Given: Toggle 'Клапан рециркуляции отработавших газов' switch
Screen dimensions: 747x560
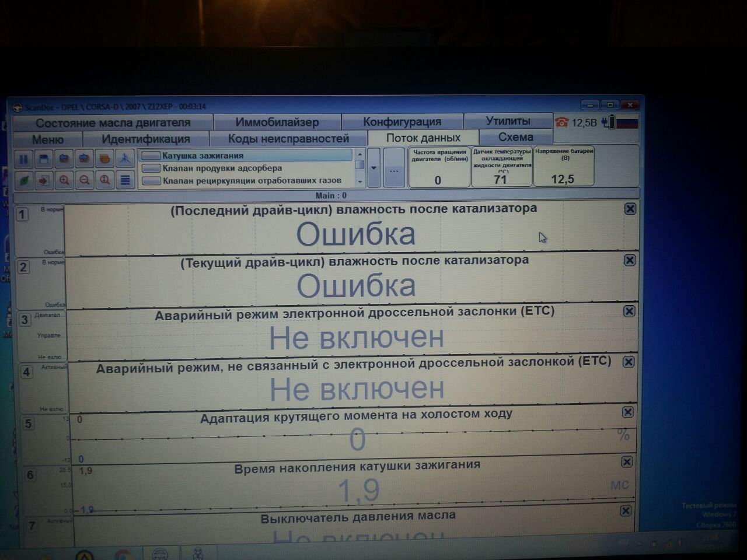Looking at the screenshot, I should pyautogui.click(x=151, y=181).
